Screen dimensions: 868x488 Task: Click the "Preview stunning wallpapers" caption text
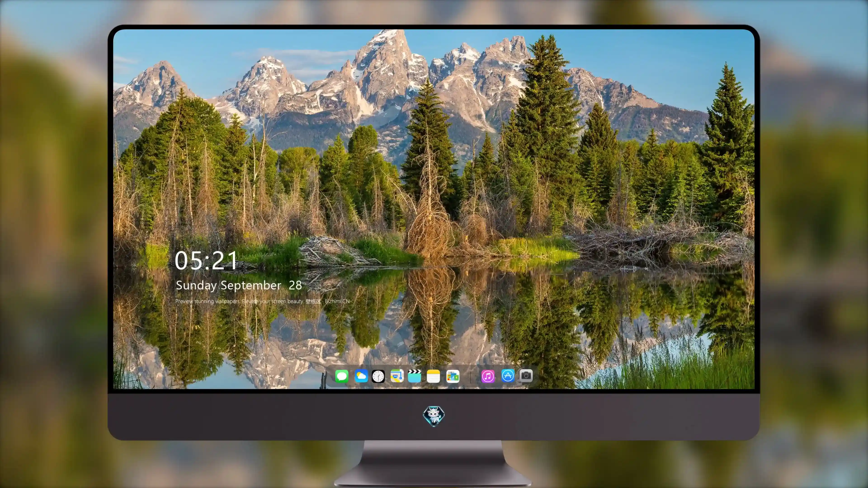[x=262, y=301]
